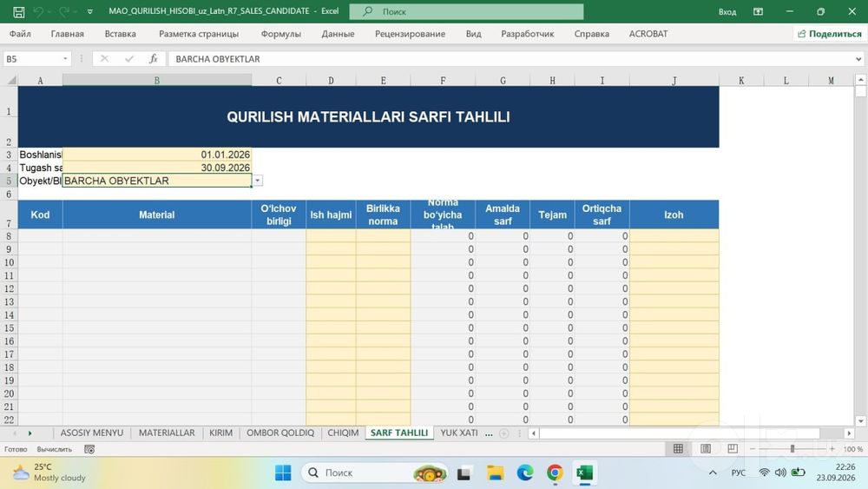Image resolution: width=868 pixels, height=489 pixels.
Task: Click the Поделиться share button
Action: point(829,34)
